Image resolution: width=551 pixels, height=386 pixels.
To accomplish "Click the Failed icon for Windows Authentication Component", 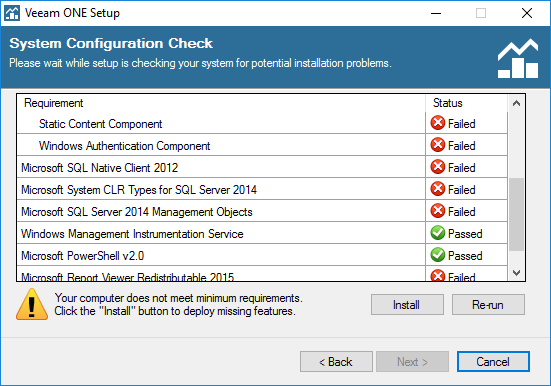I will (437, 145).
